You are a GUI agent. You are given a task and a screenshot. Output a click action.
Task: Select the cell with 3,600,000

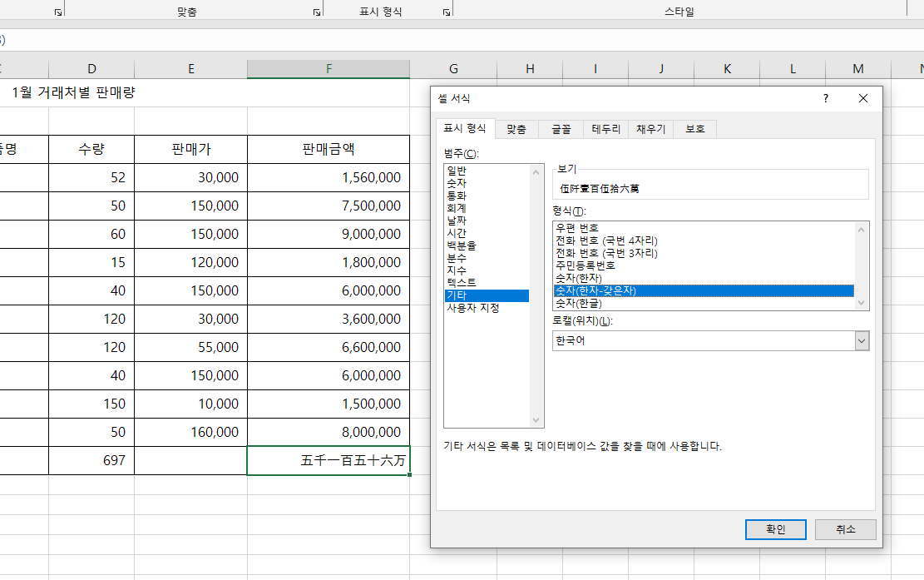pyautogui.click(x=329, y=319)
